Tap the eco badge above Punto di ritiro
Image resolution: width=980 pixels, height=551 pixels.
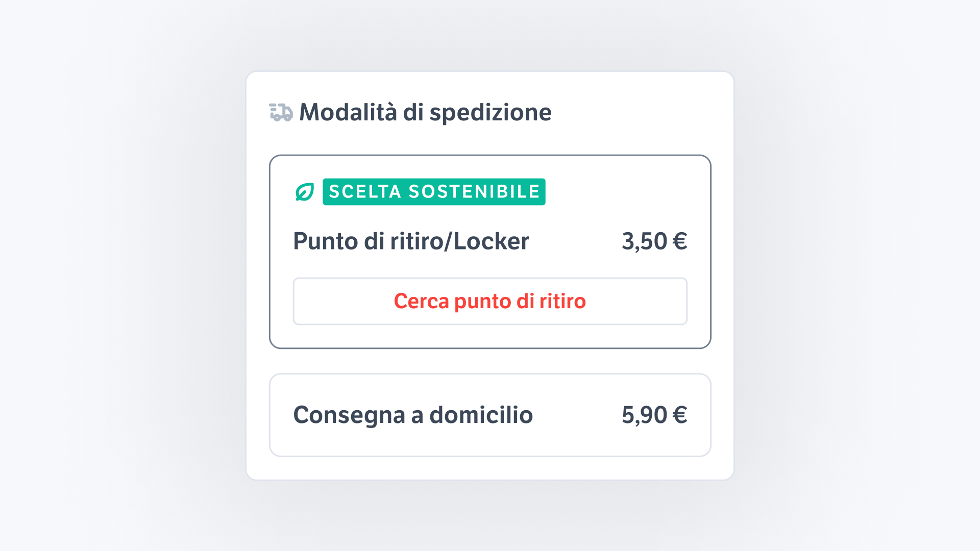pyautogui.click(x=433, y=192)
